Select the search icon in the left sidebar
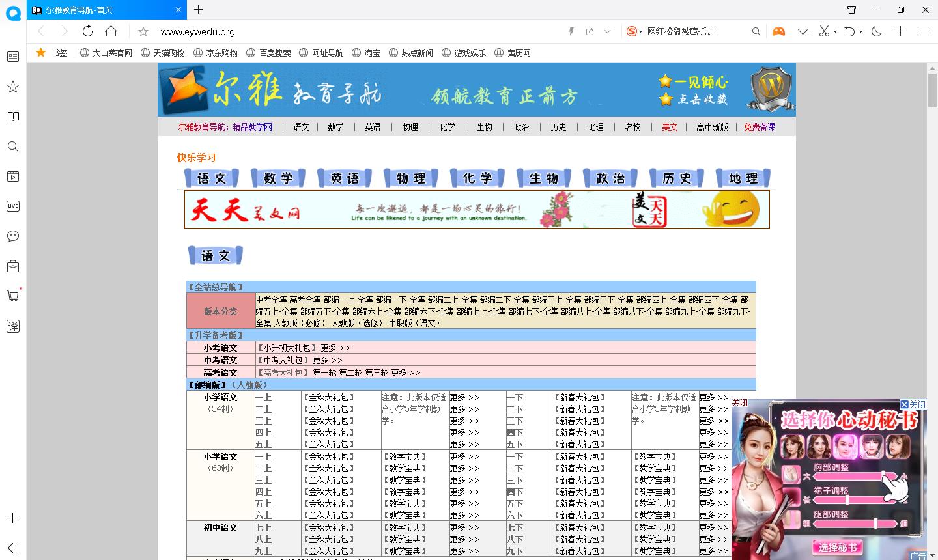The image size is (938, 560). pyautogui.click(x=12, y=147)
